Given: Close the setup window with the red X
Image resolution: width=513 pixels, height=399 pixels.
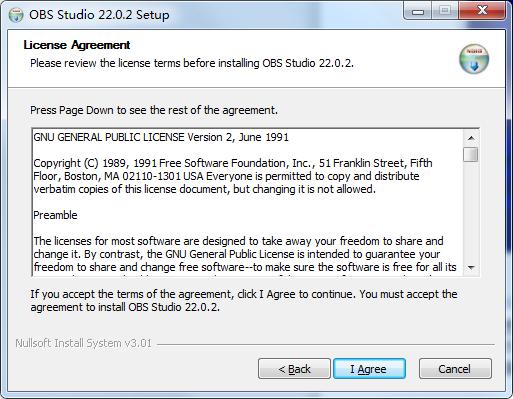Looking at the screenshot, I should point(481,11).
